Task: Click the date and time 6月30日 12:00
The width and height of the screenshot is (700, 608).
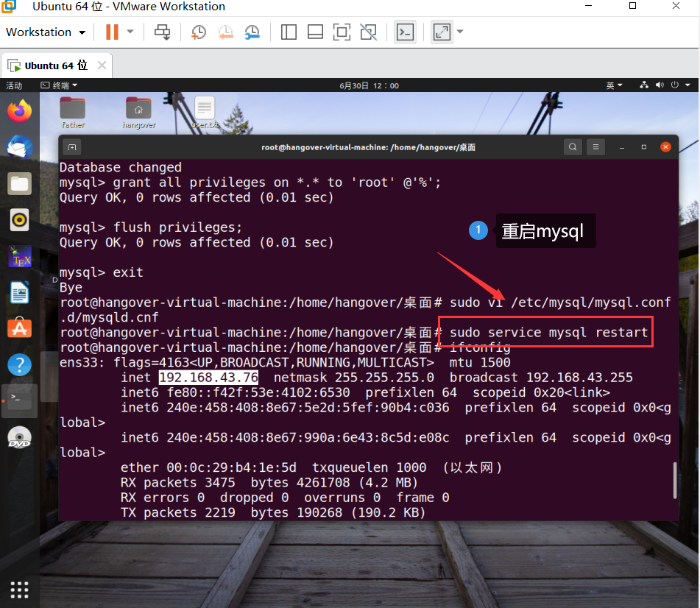Action: tap(369, 85)
